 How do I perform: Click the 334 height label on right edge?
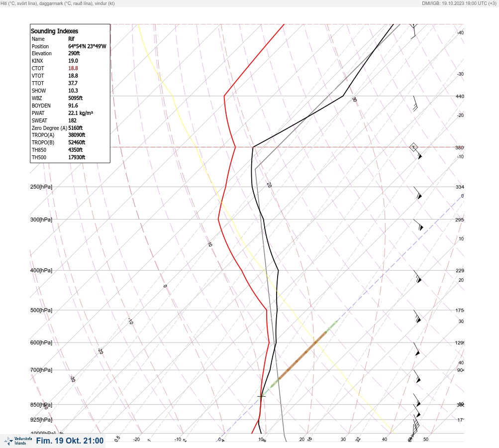pyautogui.click(x=460, y=187)
